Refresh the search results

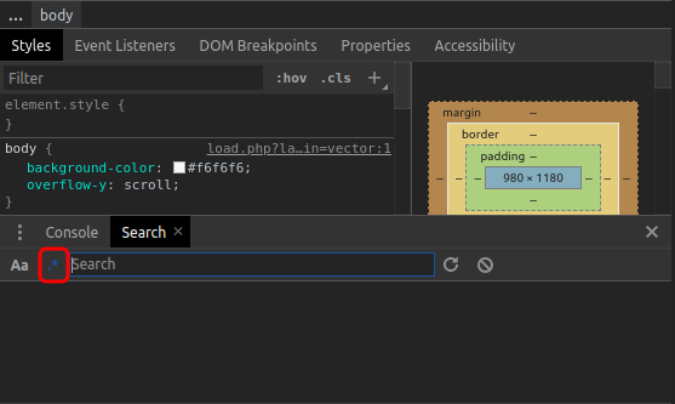point(451,264)
